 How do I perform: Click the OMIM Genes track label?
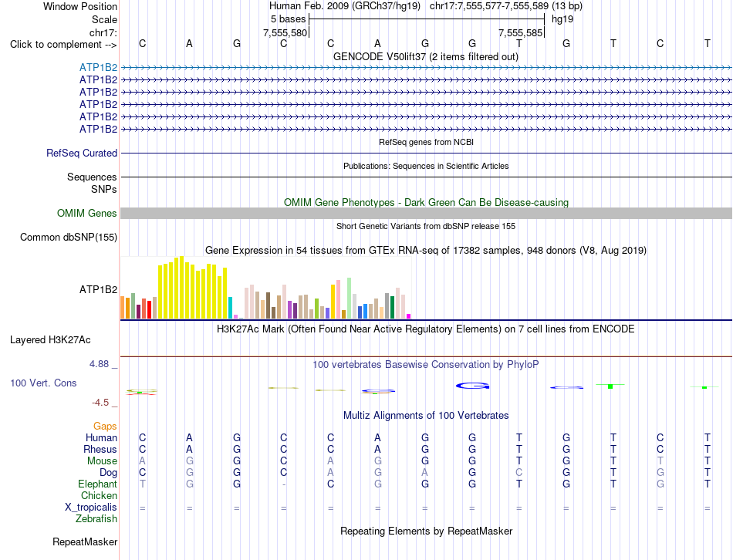tap(87, 213)
